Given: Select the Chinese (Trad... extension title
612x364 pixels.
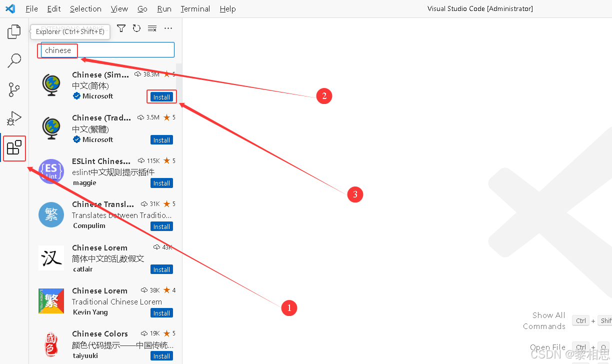Looking at the screenshot, I should click(101, 117).
